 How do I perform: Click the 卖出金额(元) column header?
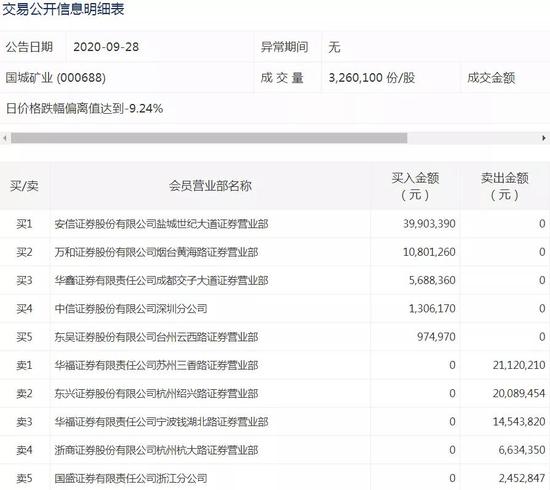coord(505,186)
